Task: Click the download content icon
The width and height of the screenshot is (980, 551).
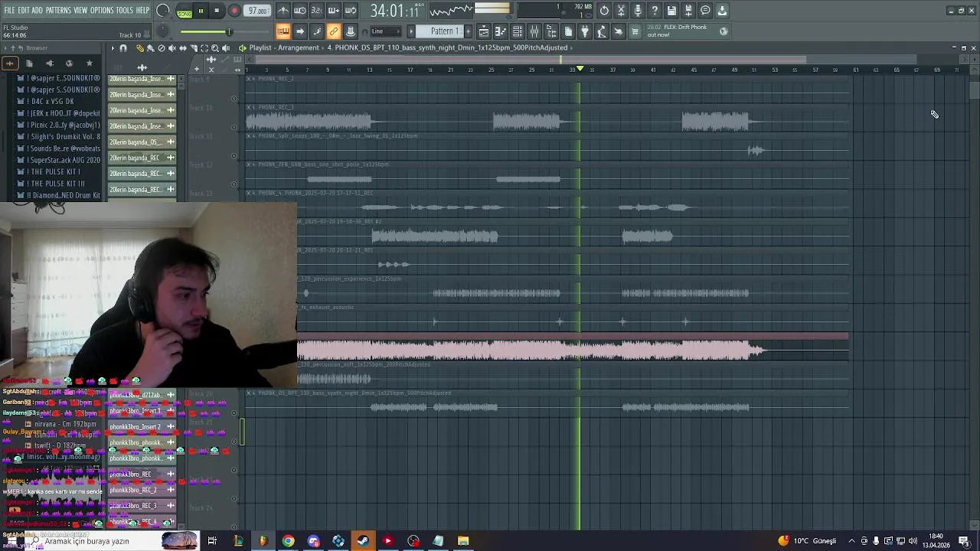Action: (x=722, y=11)
